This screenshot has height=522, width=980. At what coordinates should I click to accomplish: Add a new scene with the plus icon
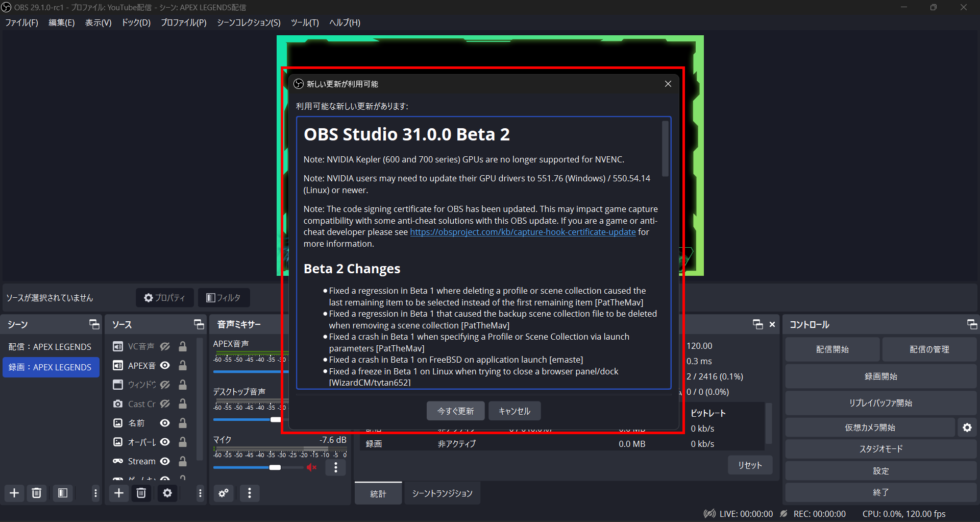14,493
